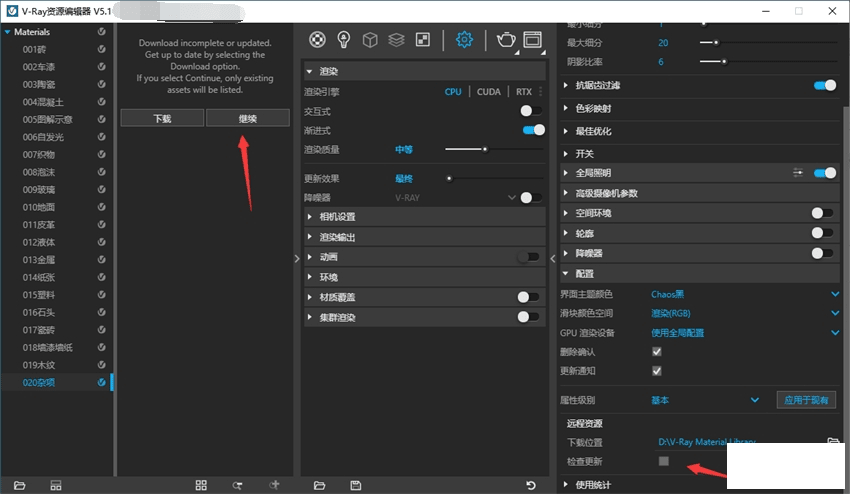Click the render engine options dots icon

coord(540,92)
